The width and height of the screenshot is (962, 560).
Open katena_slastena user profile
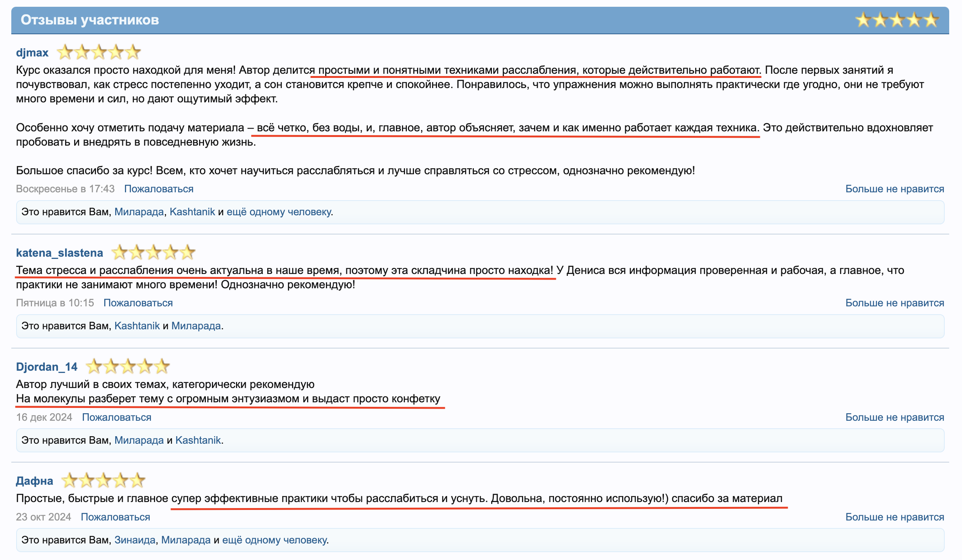[x=59, y=253]
